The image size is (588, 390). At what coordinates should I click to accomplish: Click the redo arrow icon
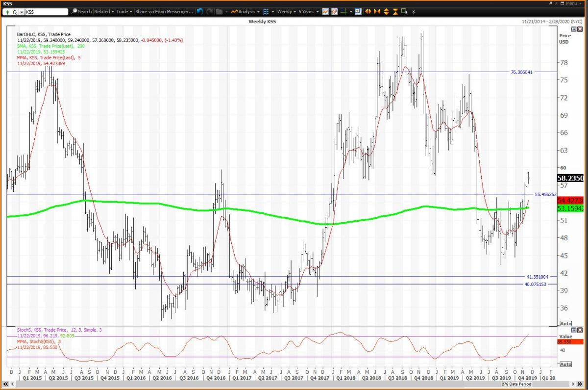click(209, 11)
